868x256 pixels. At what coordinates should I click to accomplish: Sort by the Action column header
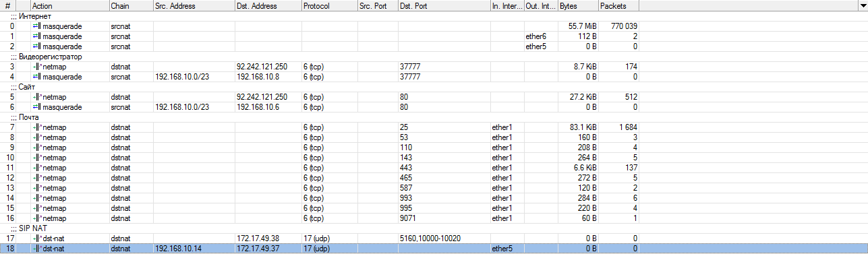tap(69, 5)
